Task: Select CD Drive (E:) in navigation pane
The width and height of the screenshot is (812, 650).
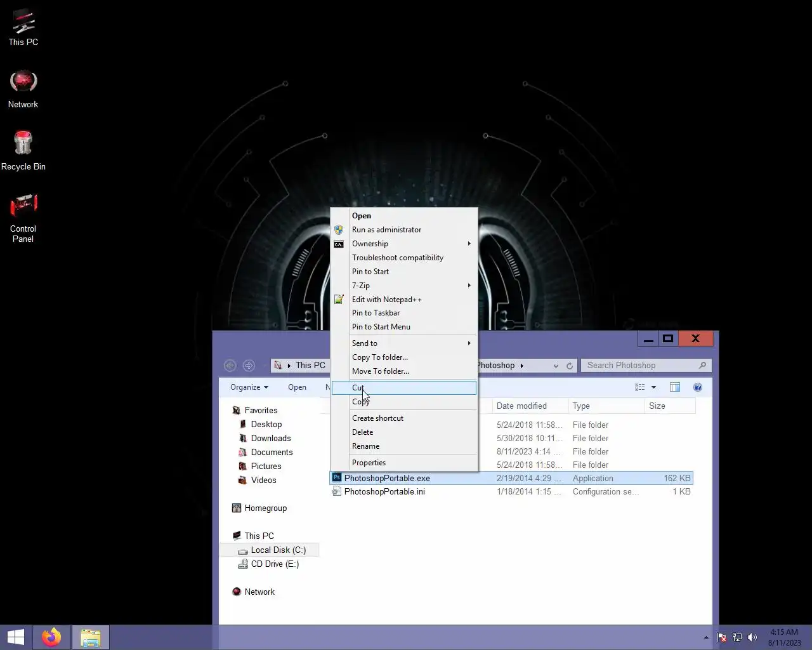Action: [275, 564]
